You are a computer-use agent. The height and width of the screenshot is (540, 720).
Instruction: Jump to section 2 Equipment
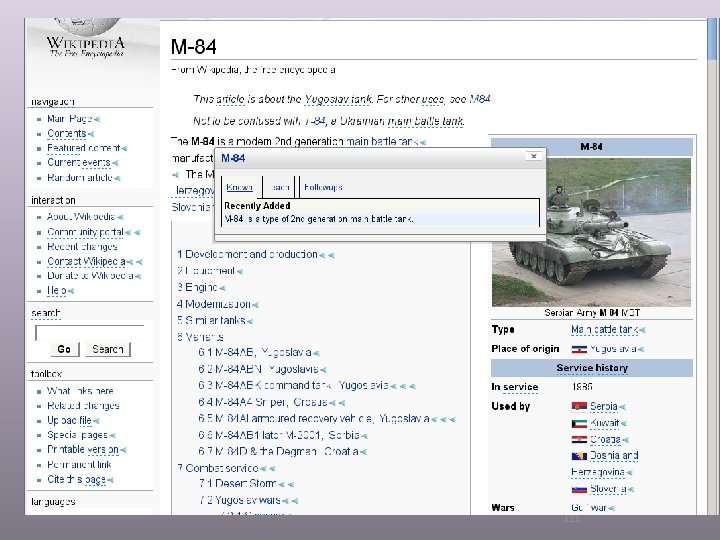point(206,271)
